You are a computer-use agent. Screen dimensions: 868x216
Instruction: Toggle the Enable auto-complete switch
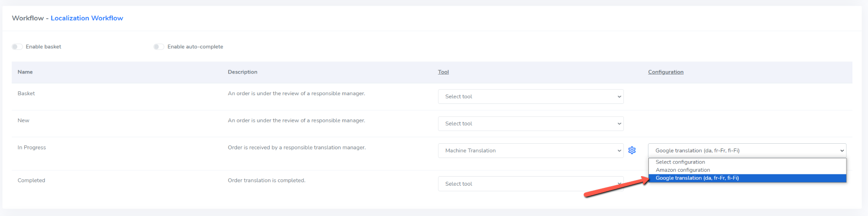tap(159, 47)
